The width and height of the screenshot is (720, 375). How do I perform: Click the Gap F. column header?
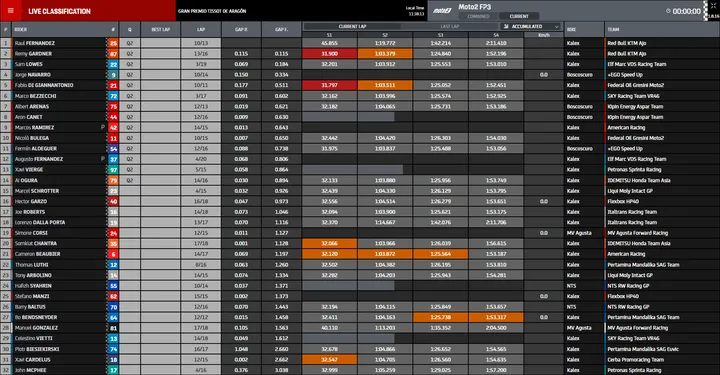pos(281,29)
